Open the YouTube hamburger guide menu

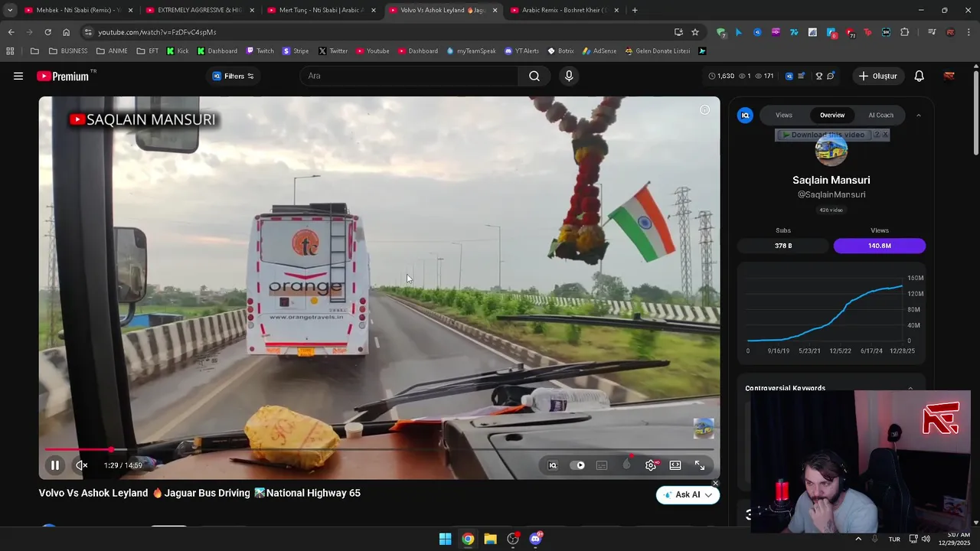18,76
